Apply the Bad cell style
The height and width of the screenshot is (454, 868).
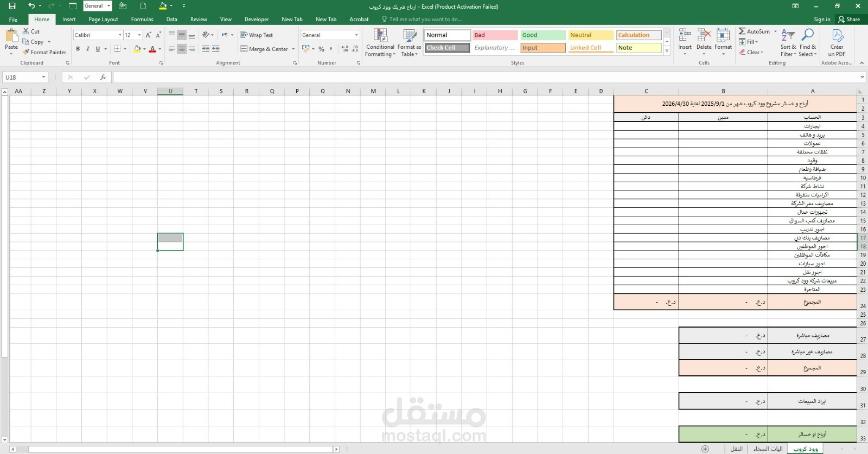click(x=495, y=35)
